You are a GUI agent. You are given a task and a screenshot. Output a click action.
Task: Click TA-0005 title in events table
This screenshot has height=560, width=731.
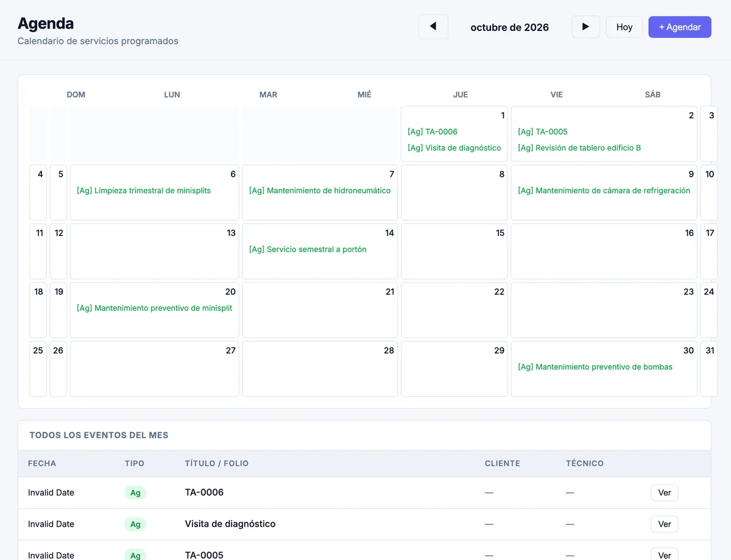204,555
